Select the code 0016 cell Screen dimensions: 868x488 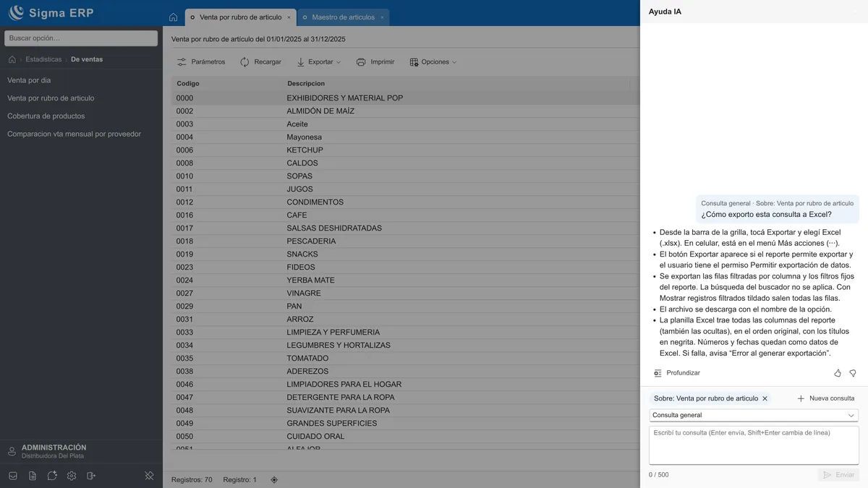click(226, 215)
